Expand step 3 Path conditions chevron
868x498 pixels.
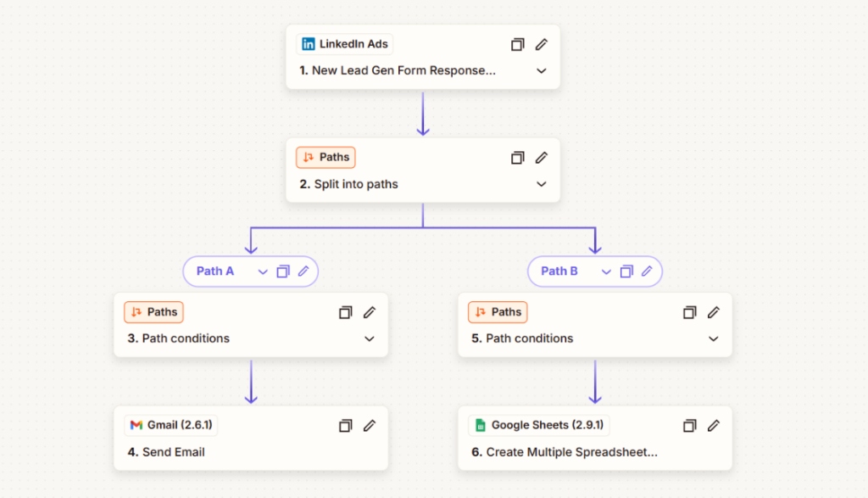pyautogui.click(x=369, y=339)
